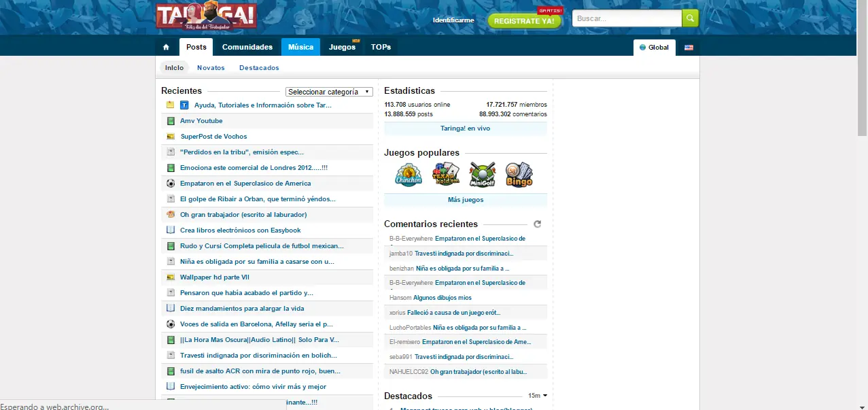This screenshot has width=868, height=410.
Task: Click the icon beside Emociona este comercial de Londres
Action: point(171,168)
